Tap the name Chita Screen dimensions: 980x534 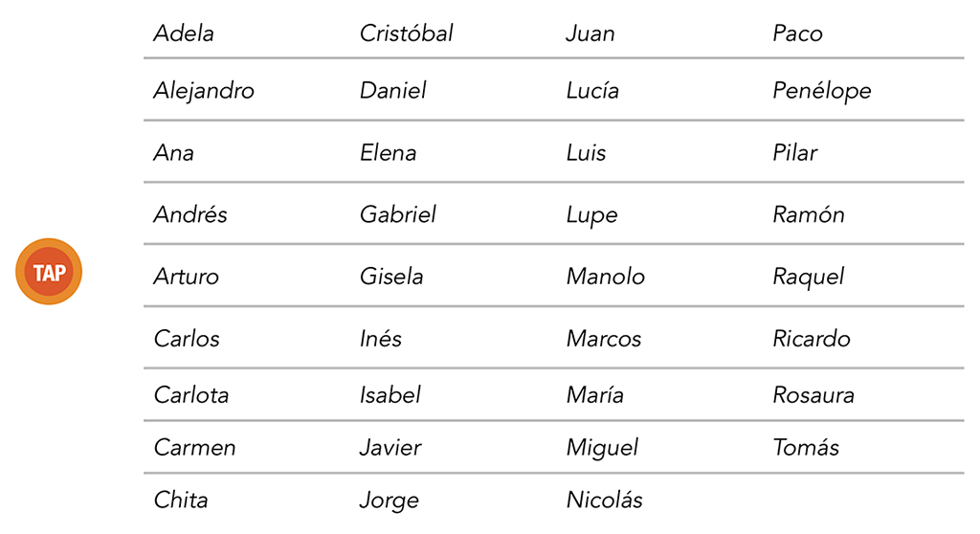[x=181, y=500]
